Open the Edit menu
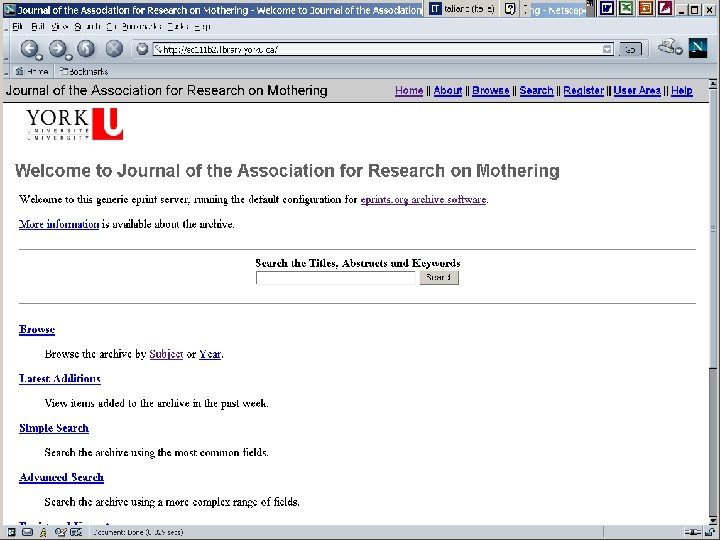The height and width of the screenshot is (540, 720). [x=38, y=27]
